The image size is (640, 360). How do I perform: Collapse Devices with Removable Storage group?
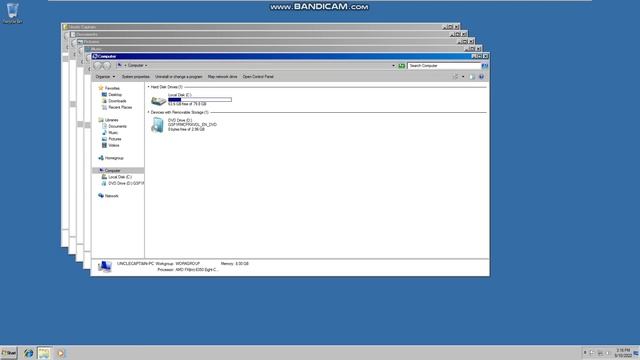tap(149, 112)
